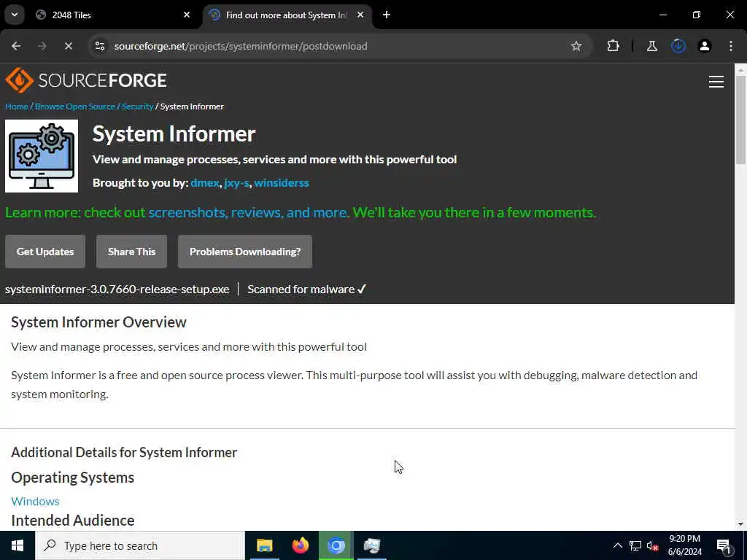
Task: Click Additional Details for System Informer heading
Action: 124,452
